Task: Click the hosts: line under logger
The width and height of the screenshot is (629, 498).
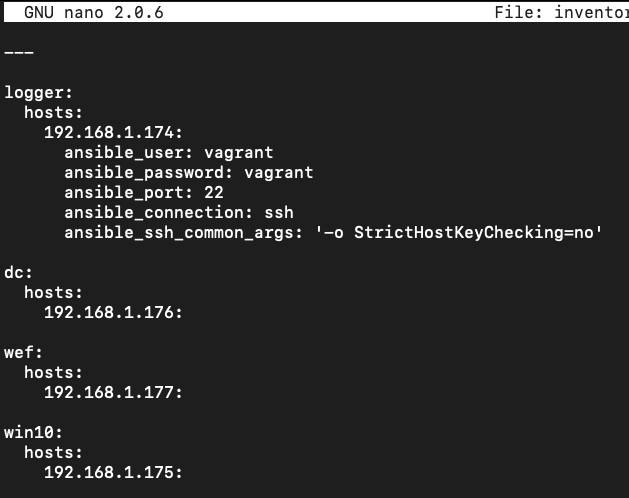Action: pos(53,112)
